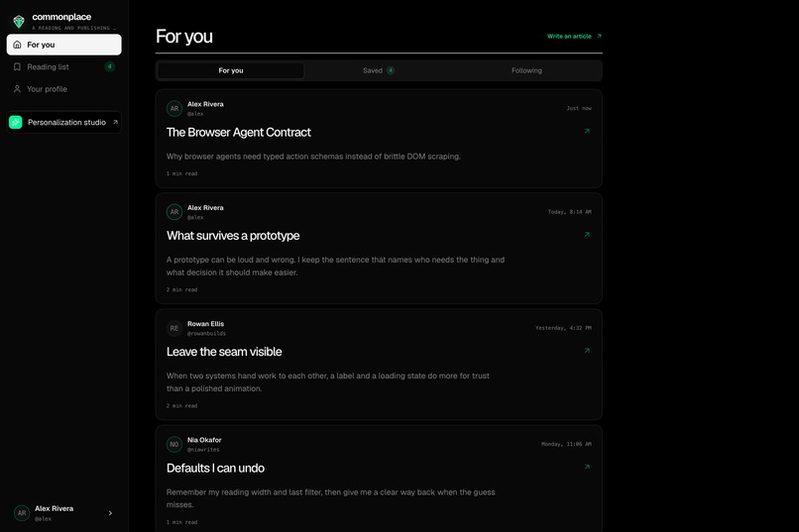The image size is (799, 532).
Task: Click the @rowanbuilds handle
Action: pos(206,334)
